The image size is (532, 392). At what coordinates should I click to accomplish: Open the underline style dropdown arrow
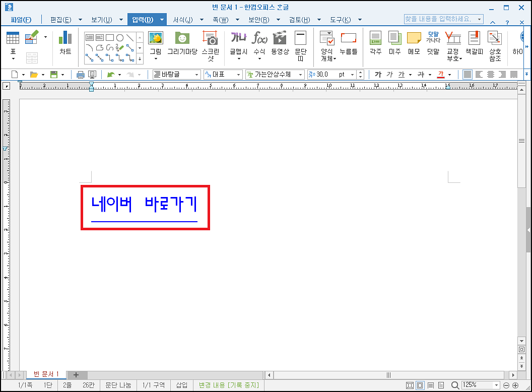click(x=410, y=75)
